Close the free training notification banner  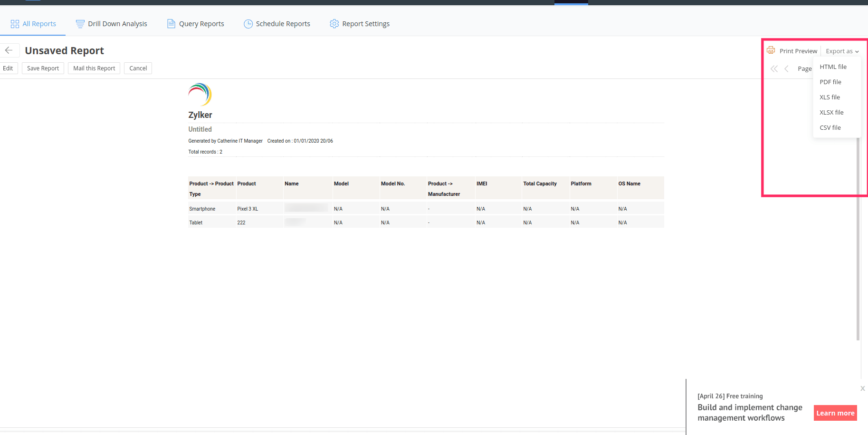tap(862, 388)
